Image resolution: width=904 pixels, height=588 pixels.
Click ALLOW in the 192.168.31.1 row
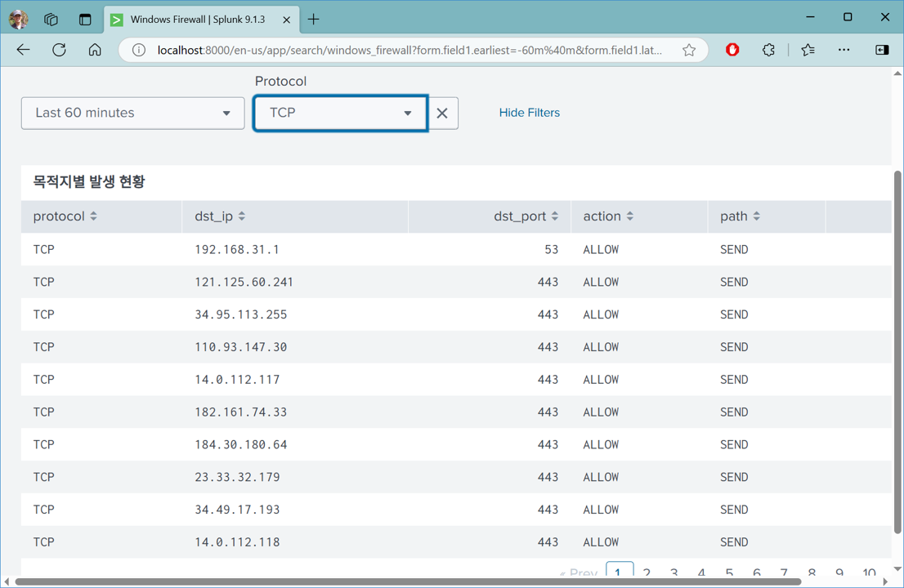pos(601,249)
